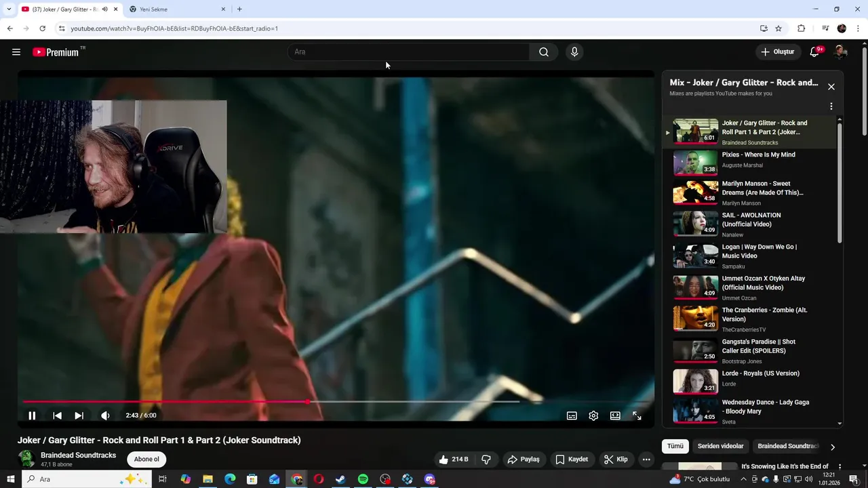Mute the video player volume
868x488 pixels.
coord(105,415)
